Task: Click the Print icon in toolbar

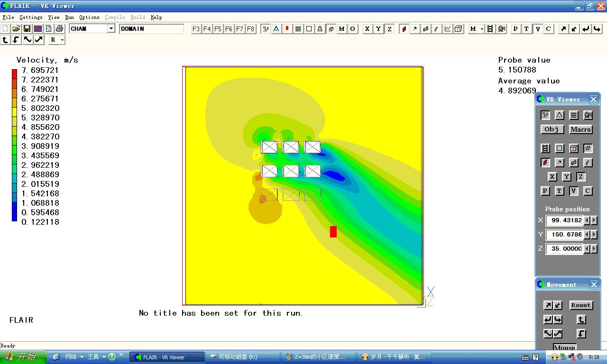Action: pos(59,29)
